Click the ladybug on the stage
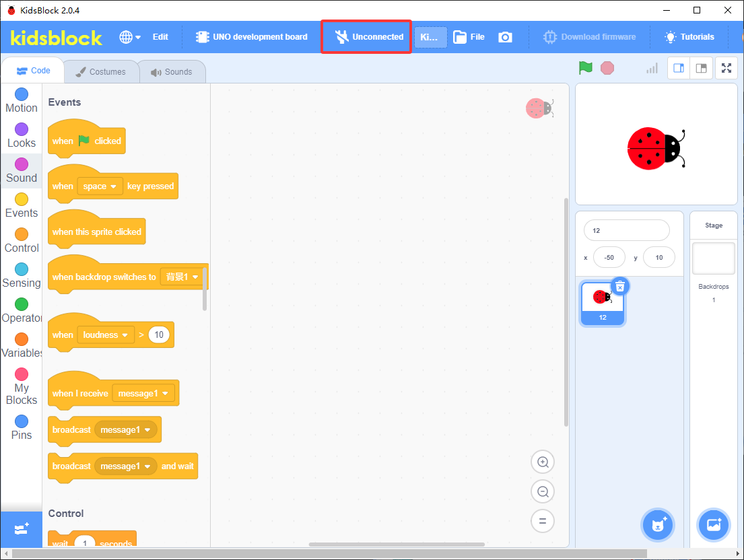The image size is (744, 560). pyautogui.click(x=656, y=149)
